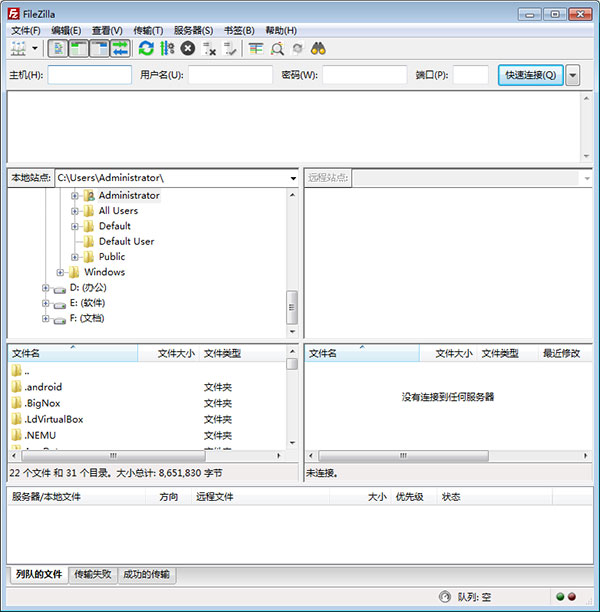Expand the D: (办公) drive node
600x612 pixels.
coord(46,288)
